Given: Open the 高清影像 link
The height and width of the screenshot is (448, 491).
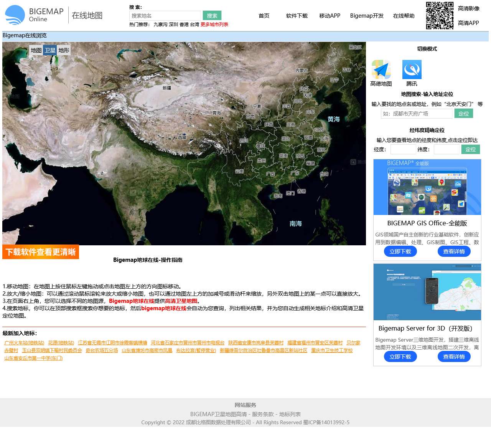Looking at the screenshot, I should [x=468, y=8].
